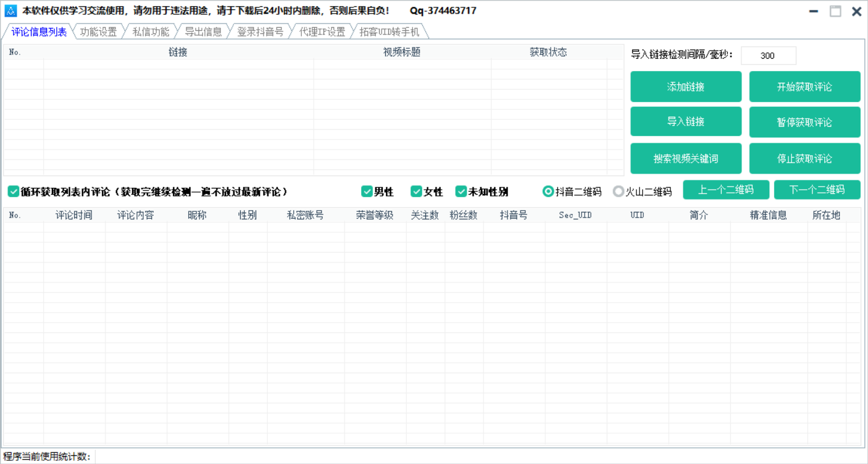Toggle the 循环获取列表内评论 checkbox
The width and height of the screenshot is (868, 464).
(14, 192)
